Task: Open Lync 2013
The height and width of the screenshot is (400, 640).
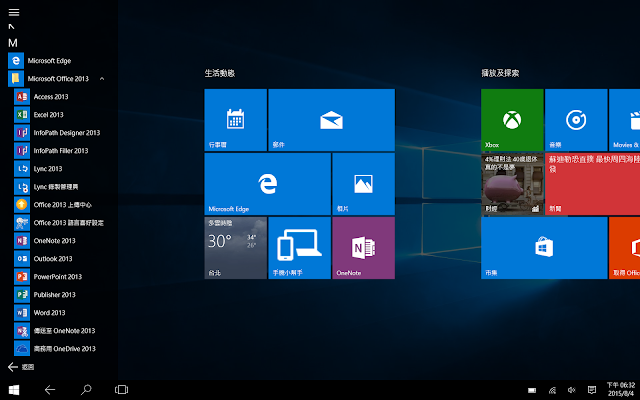Action: click(61, 169)
